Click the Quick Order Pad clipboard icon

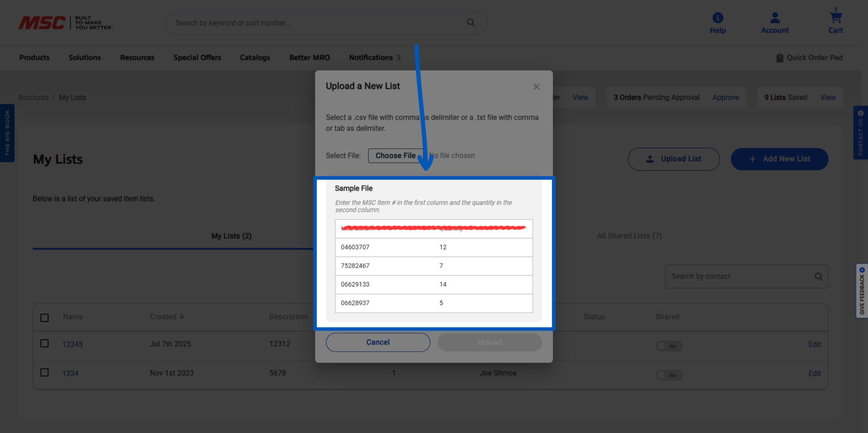tap(779, 58)
